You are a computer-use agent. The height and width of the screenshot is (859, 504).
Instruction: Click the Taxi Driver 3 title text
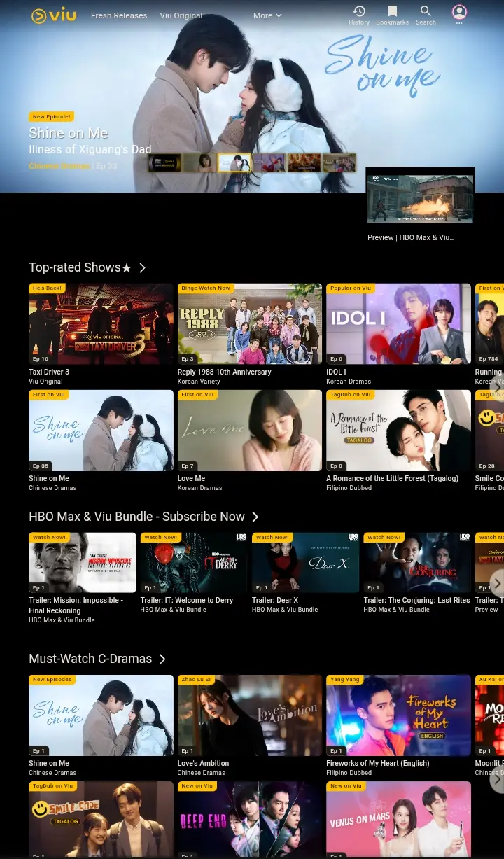(x=49, y=372)
